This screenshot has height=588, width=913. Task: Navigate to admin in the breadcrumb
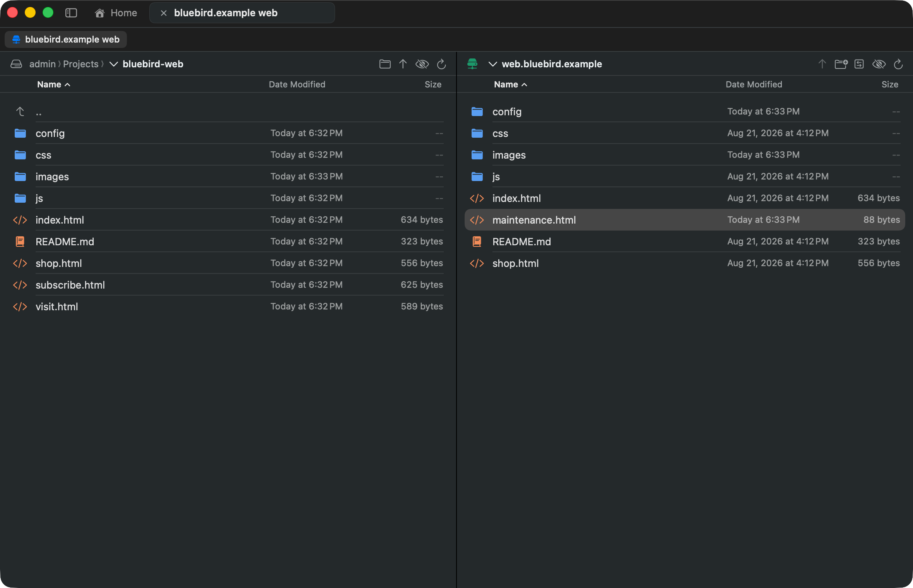tap(43, 64)
